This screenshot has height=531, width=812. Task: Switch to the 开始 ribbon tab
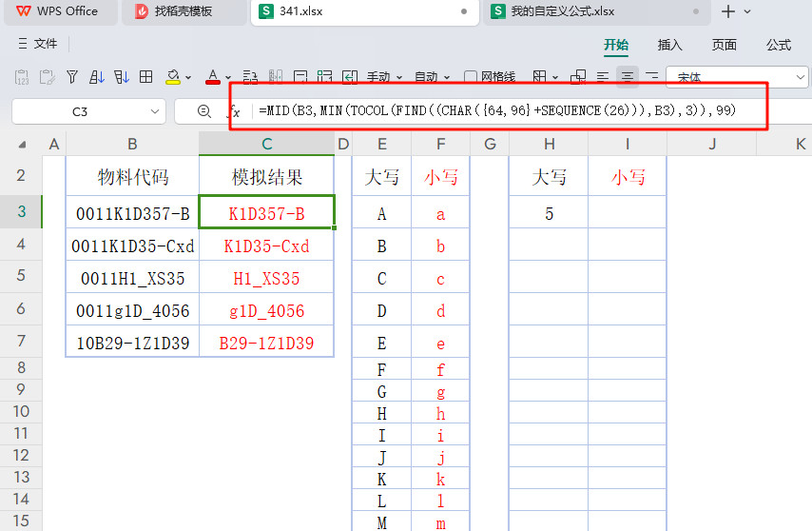[x=616, y=45]
